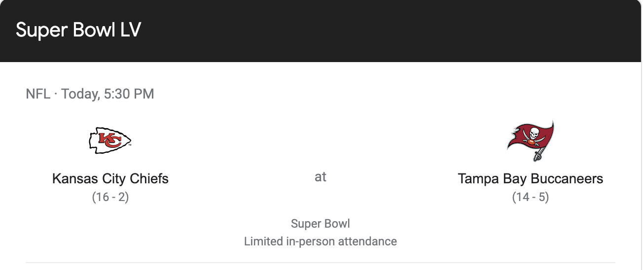The width and height of the screenshot is (644, 270).
Task: Click the skull on the Buccaneers flag
Action: 533,133
